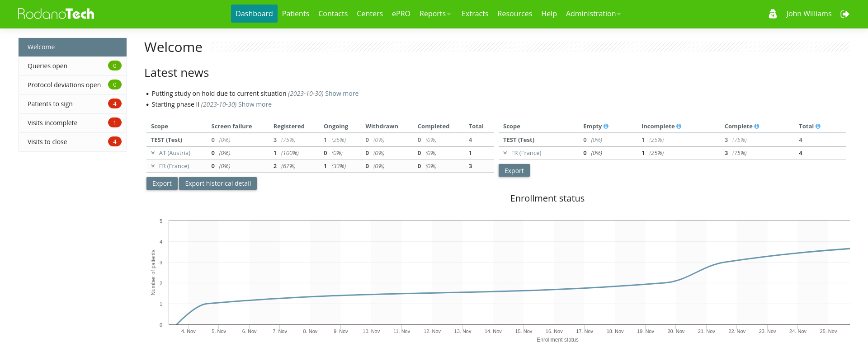The image size is (868, 352).
Task: Click info icon next to Empty column
Action: tap(606, 127)
